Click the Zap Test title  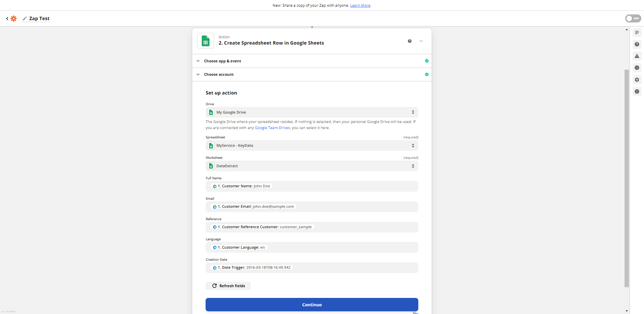coord(39,18)
